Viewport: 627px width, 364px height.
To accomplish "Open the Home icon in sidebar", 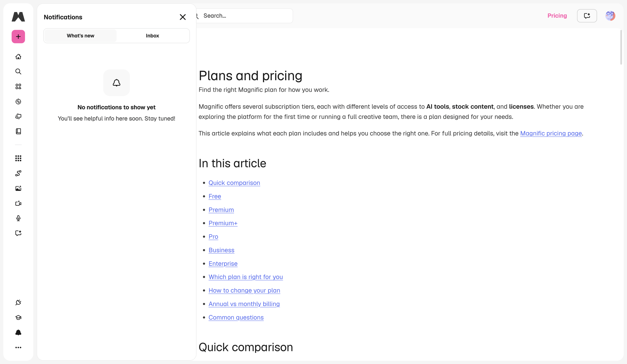I will [18, 57].
